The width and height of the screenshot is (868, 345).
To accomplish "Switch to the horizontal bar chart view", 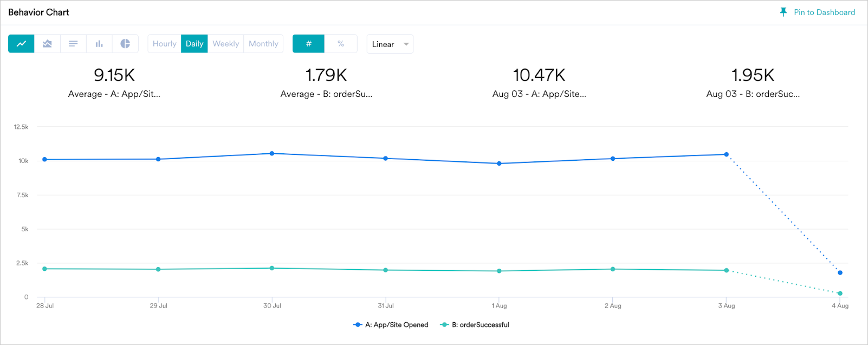I will click(x=73, y=44).
